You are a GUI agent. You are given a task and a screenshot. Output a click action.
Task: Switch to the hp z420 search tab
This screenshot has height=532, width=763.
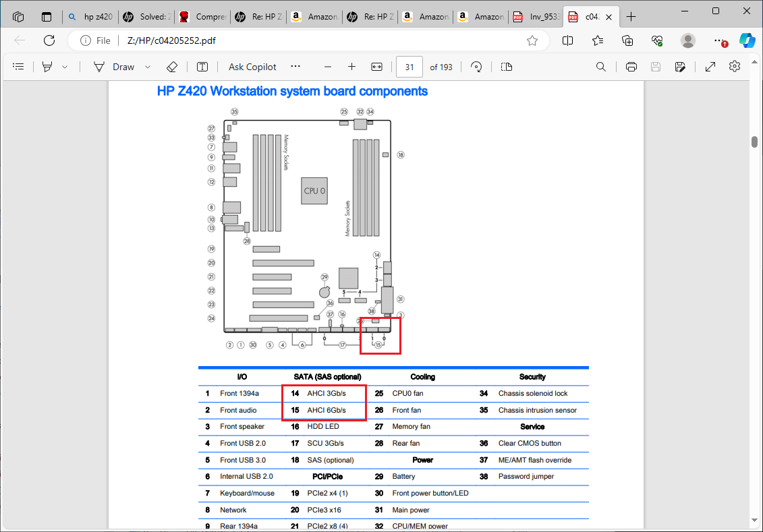[90, 17]
